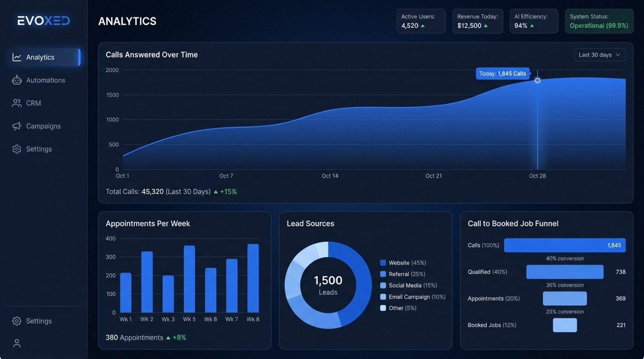Screen dimensions: 644x359
Task: Click the Oct 28 axis label
Action: [537, 176]
